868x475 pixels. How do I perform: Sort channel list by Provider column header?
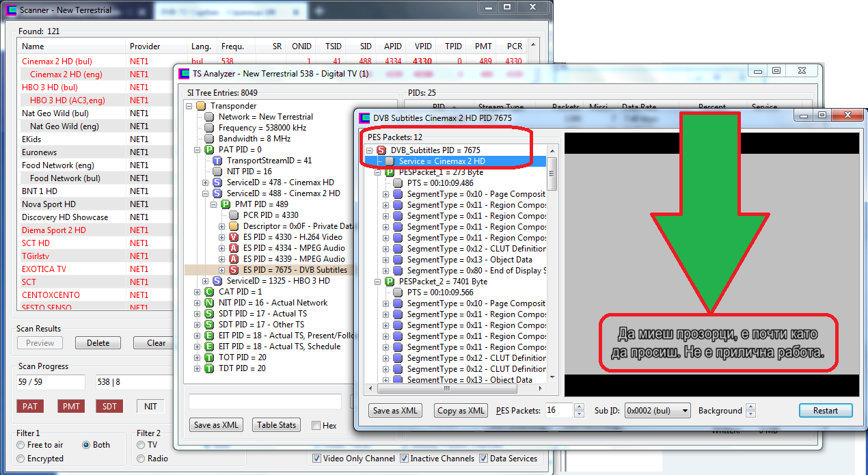[157, 46]
